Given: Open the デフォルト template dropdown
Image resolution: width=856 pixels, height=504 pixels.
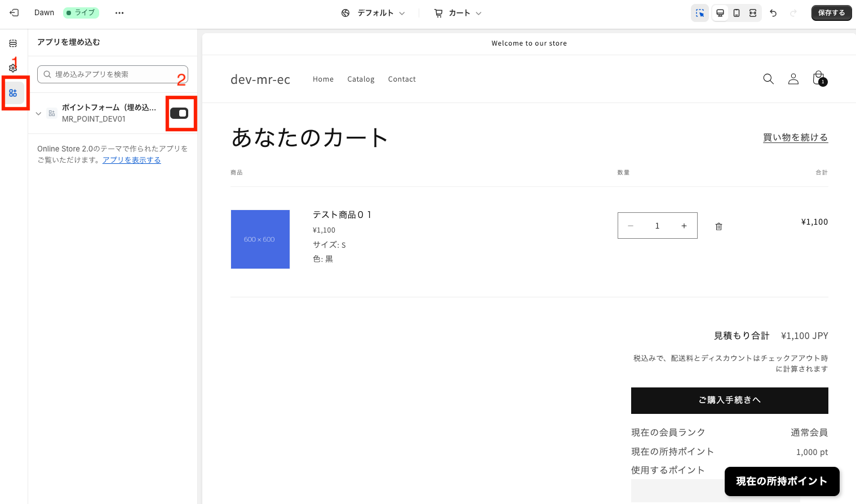Looking at the screenshot, I should [373, 13].
